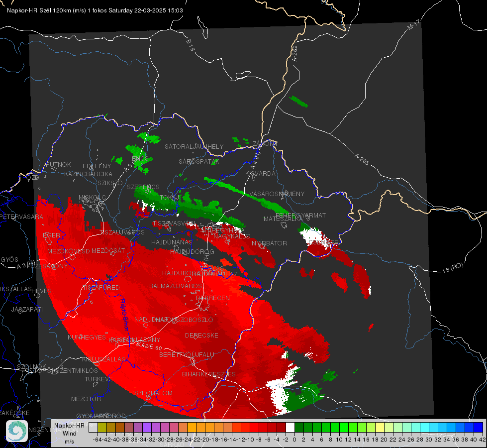
Task: Click the BIHARKERESZTES label
Action: point(209,374)
